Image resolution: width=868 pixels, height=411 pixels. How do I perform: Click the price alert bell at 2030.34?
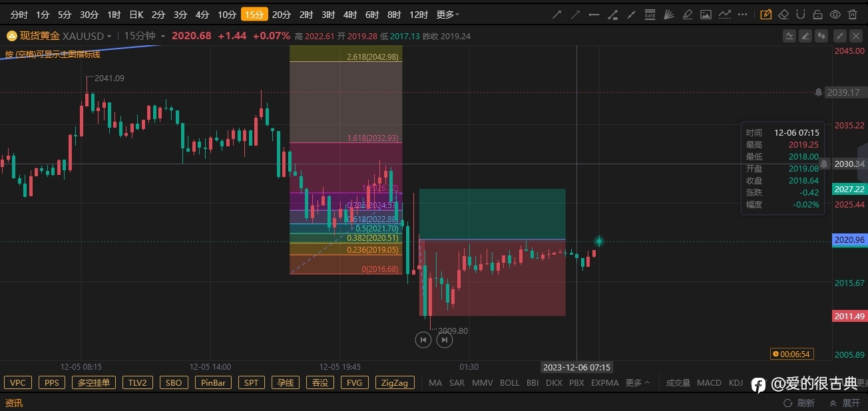[824, 164]
